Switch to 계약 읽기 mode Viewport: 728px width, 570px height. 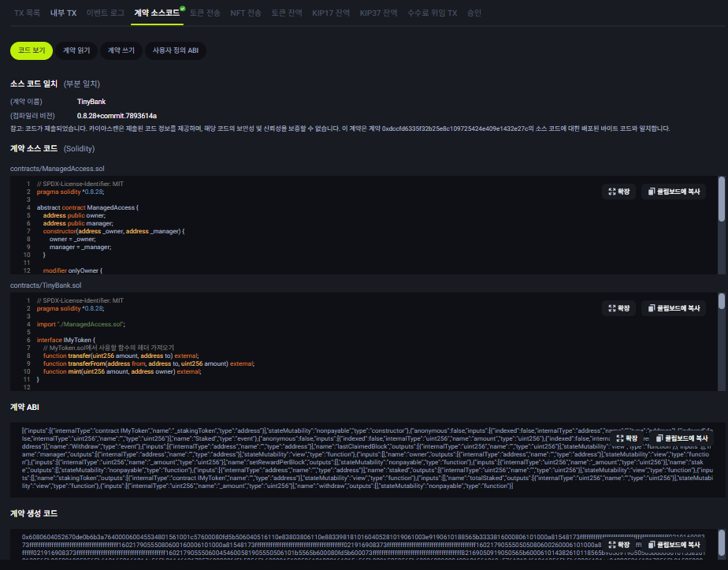[76, 50]
